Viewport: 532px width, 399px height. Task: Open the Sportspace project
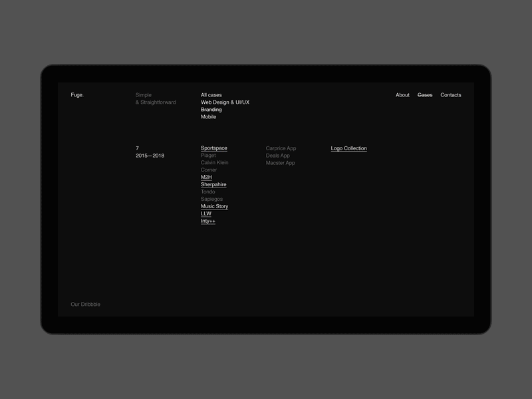(x=213, y=148)
